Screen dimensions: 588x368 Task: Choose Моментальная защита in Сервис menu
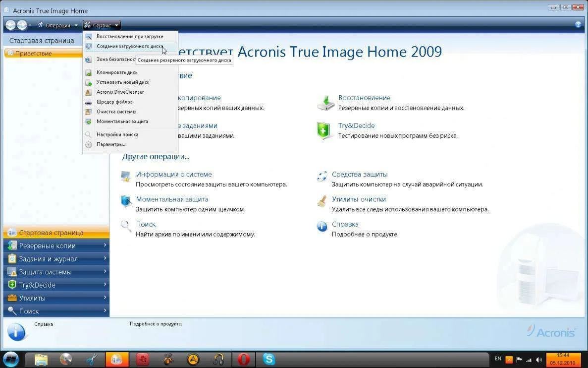tap(130, 122)
